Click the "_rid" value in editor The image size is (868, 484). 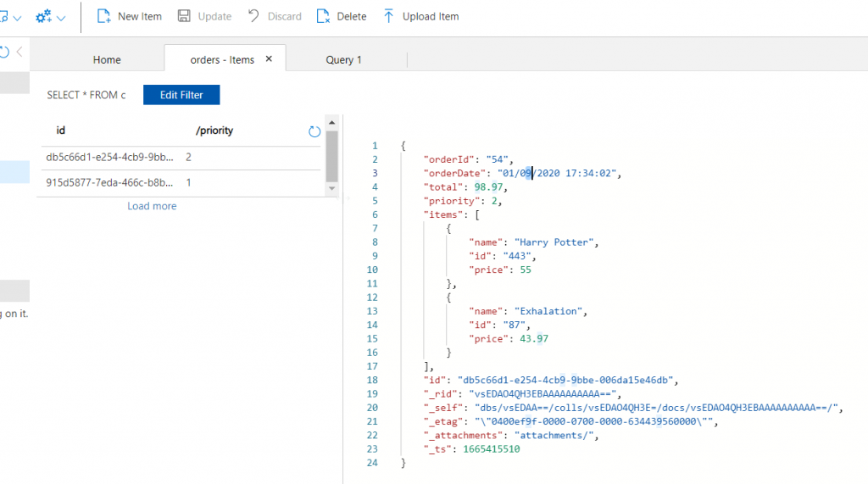[542, 394]
